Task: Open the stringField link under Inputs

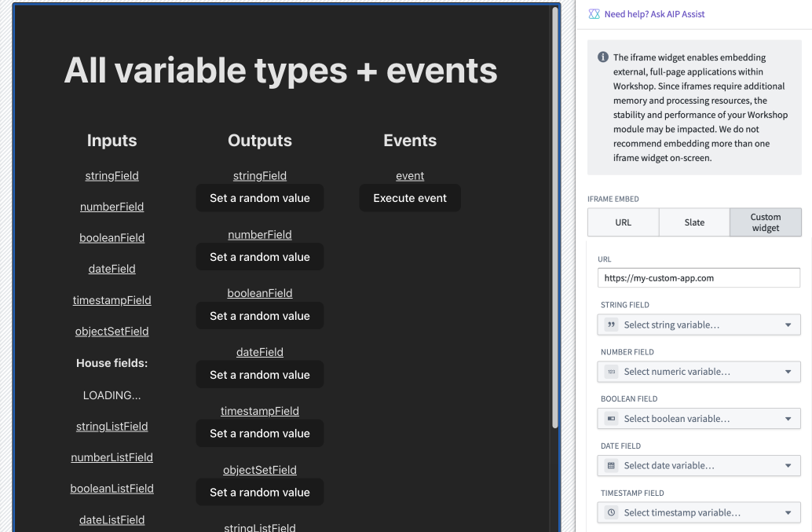Action: pyautogui.click(x=112, y=175)
